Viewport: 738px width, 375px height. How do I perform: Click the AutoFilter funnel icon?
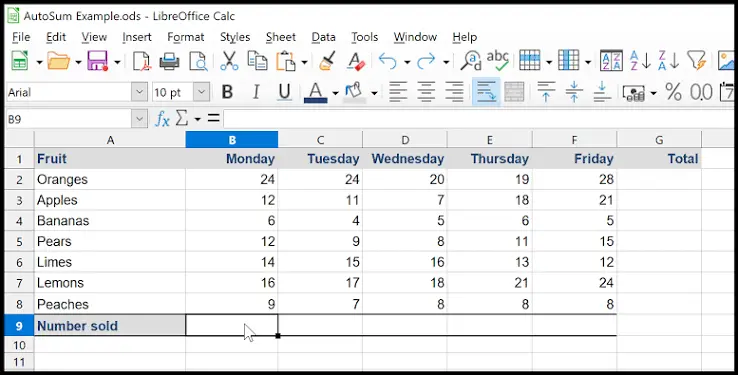697,61
